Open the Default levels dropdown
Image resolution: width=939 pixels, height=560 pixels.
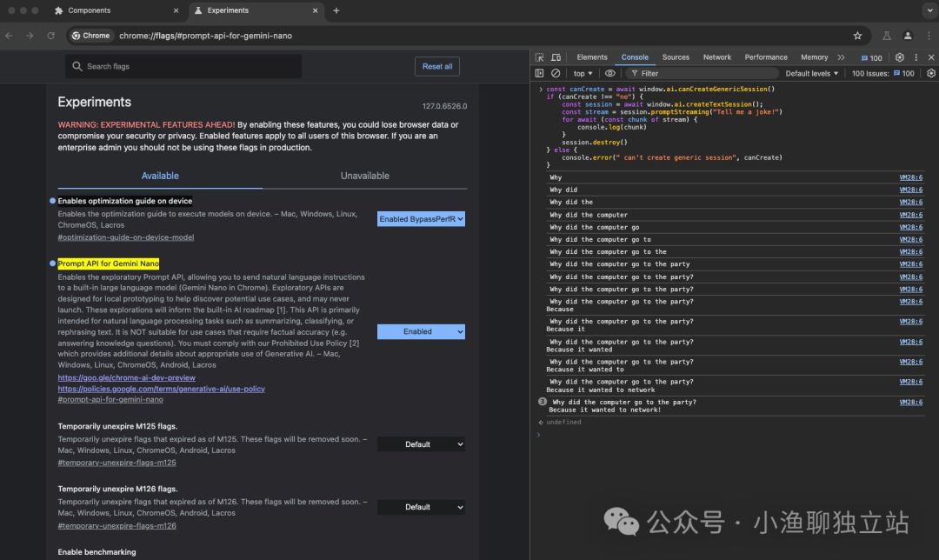[811, 74]
